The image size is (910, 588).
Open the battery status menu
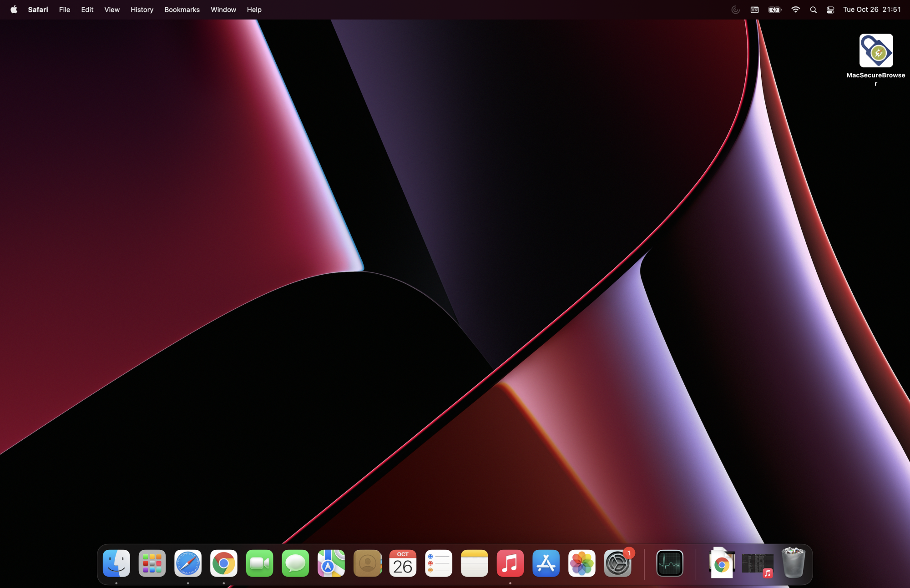click(x=774, y=10)
